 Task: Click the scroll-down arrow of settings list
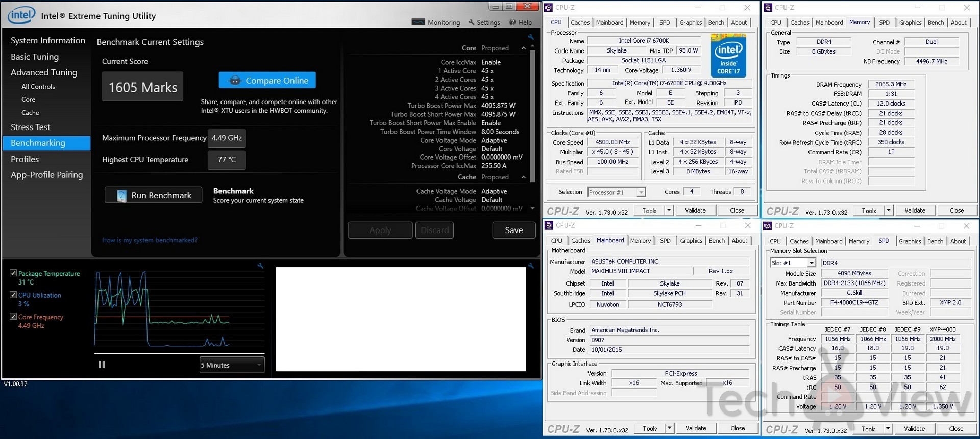[532, 208]
